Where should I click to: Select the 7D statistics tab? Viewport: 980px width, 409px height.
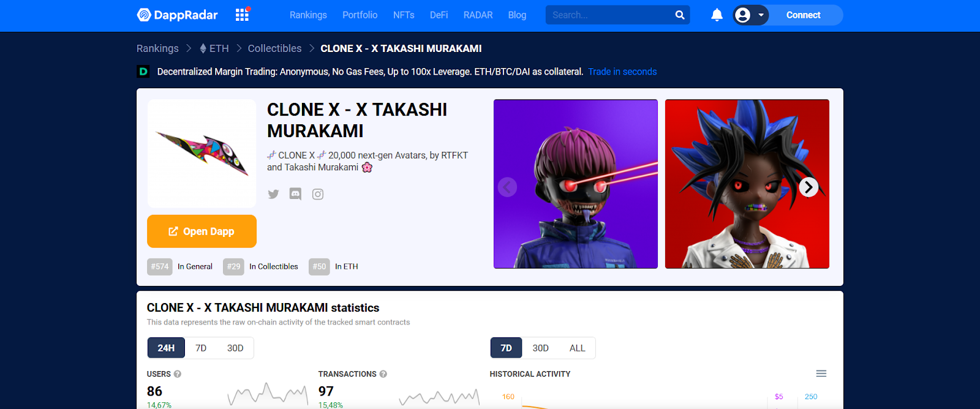[201, 348]
